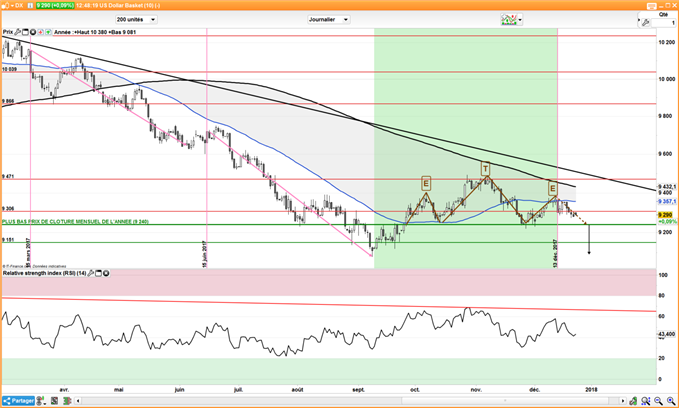Click the info icon next to DX

click(x=29, y=5)
